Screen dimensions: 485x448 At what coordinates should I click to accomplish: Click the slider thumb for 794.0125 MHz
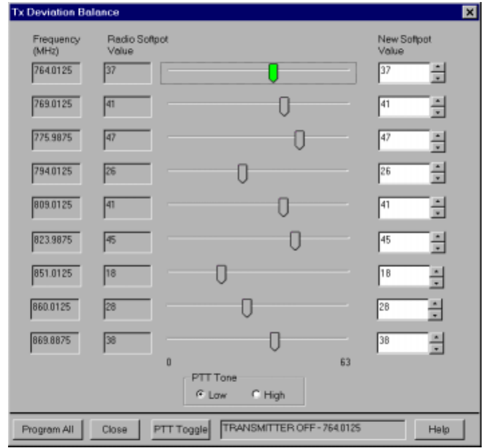(x=242, y=173)
